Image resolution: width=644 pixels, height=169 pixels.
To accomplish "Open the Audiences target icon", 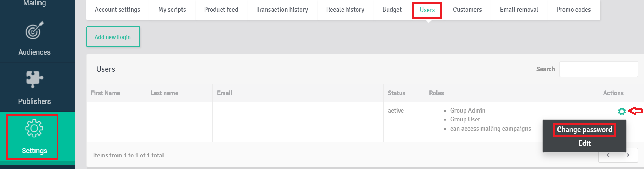I will point(34,30).
